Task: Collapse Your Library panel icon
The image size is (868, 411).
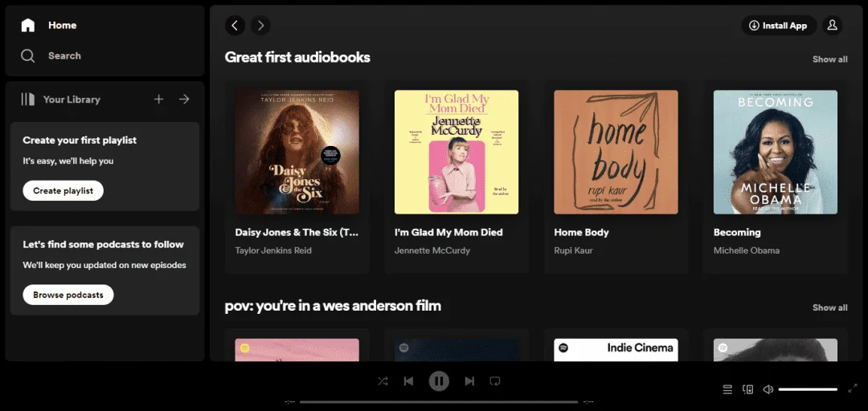Action: (x=27, y=100)
